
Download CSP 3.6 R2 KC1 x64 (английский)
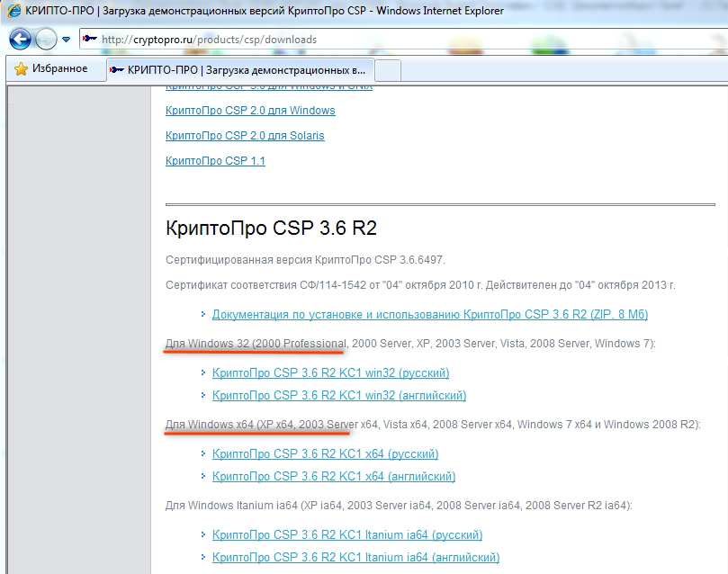click(334, 476)
